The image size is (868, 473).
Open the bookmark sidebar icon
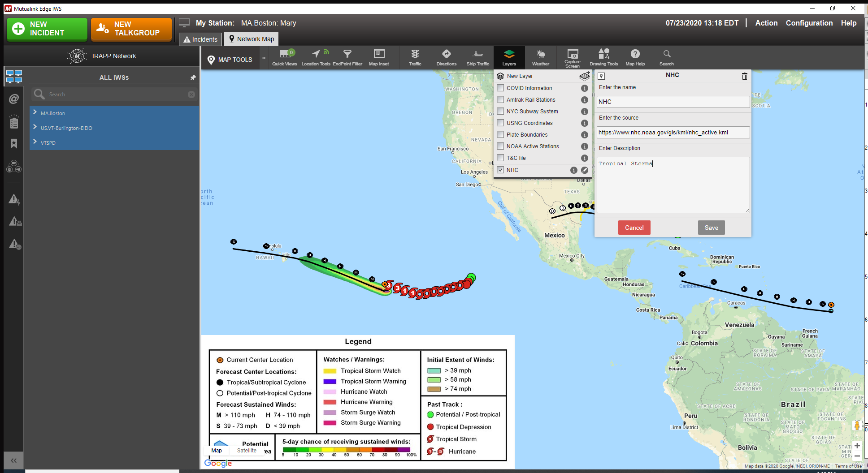[14, 143]
